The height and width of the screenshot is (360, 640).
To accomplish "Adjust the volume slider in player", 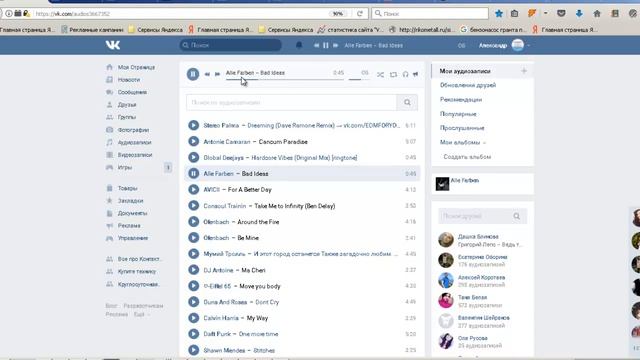I will click(x=359, y=79).
